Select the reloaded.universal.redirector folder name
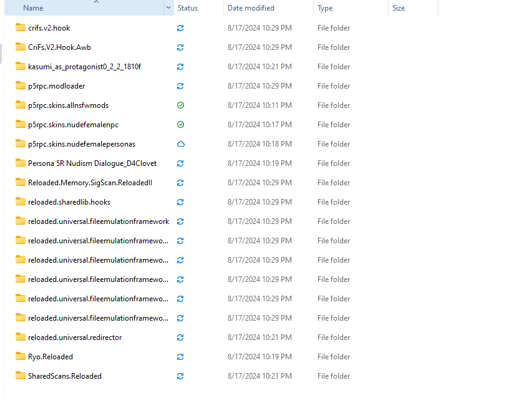This screenshot has height=398, width=532. pyautogui.click(x=75, y=337)
